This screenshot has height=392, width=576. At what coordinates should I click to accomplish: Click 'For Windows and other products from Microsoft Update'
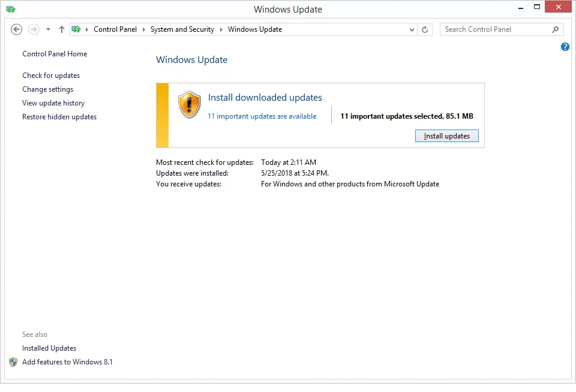350,184
